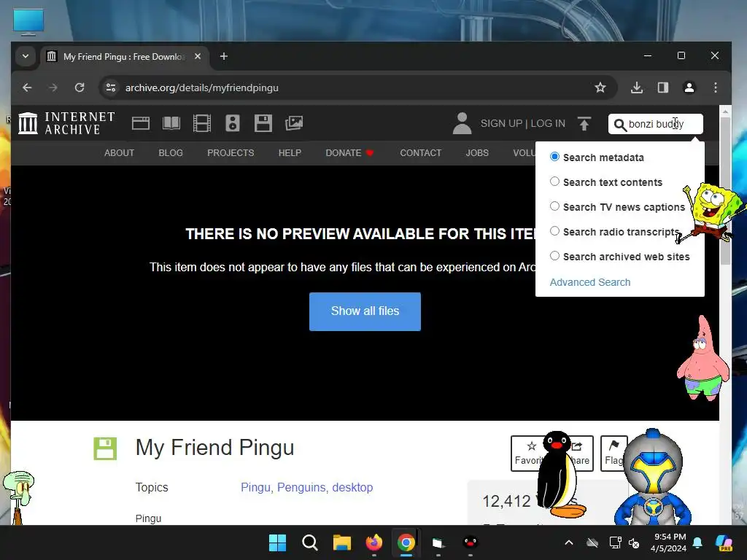Screen dimensions: 747x560
Task: Open the BLOG menu item
Action: (171, 153)
